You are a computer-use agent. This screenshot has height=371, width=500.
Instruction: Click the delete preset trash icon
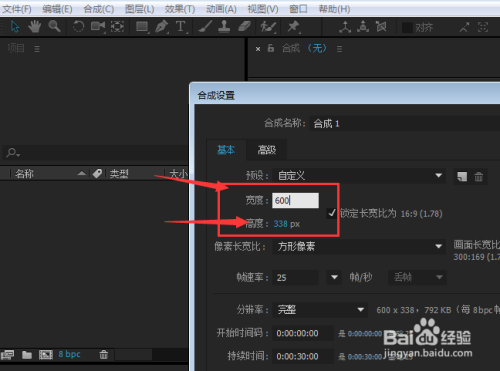(x=479, y=177)
